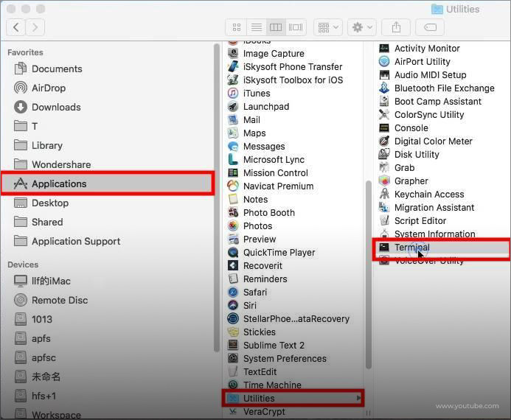This screenshot has width=511, height=420.
Task: Select Digital Color Meter utility
Action: tap(425, 141)
